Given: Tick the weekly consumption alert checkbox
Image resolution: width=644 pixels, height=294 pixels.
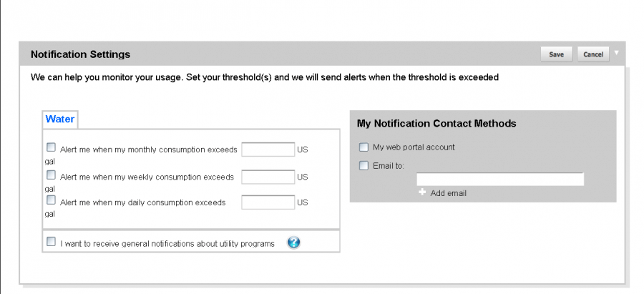Looking at the screenshot, I should 51,175.
